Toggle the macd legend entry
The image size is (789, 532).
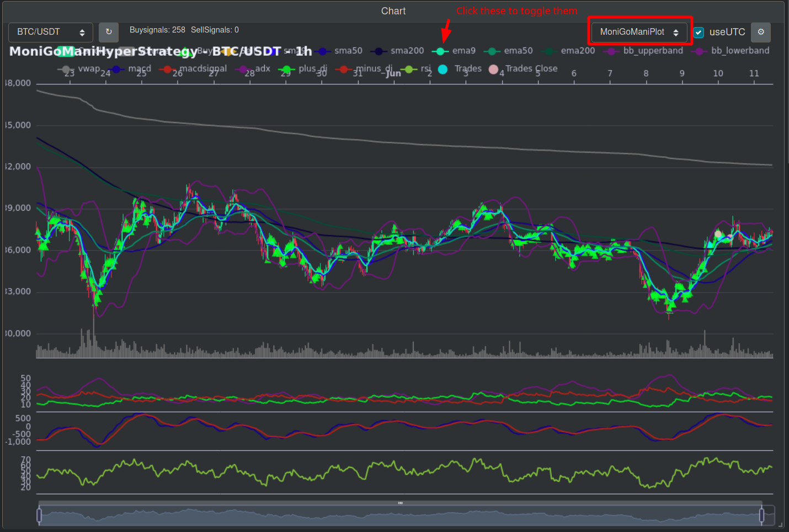coord(130,69)
